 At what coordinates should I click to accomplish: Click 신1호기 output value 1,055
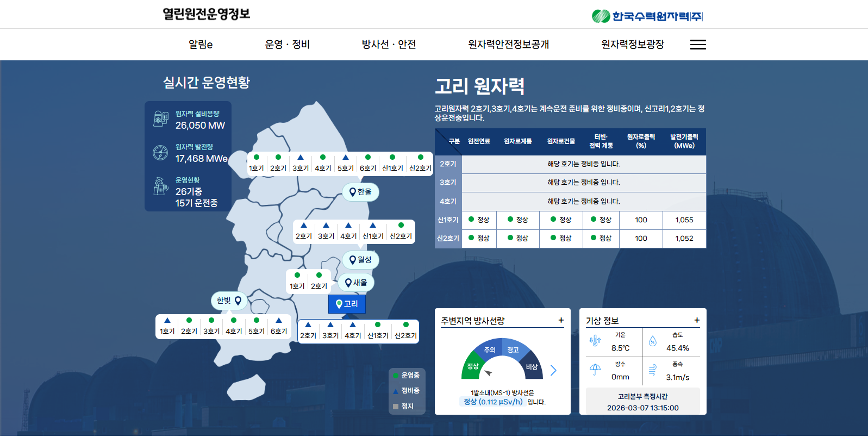(x=684, y=220)
